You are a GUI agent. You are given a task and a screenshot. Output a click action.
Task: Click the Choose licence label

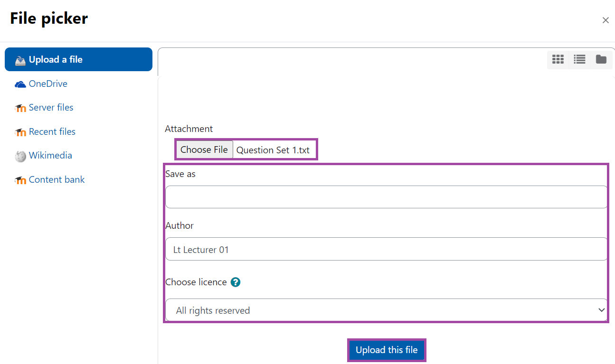[196, 282]
